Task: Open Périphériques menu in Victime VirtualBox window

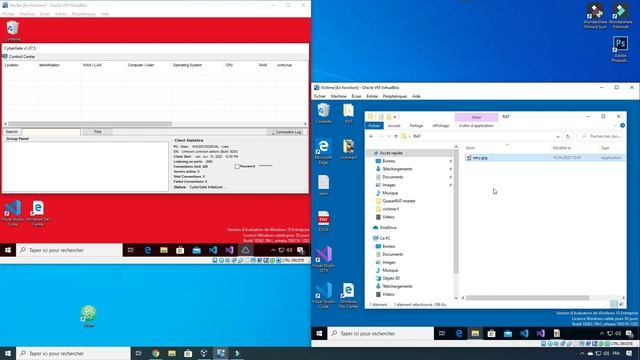Action: pyautogui.click(x=395, y=96)
